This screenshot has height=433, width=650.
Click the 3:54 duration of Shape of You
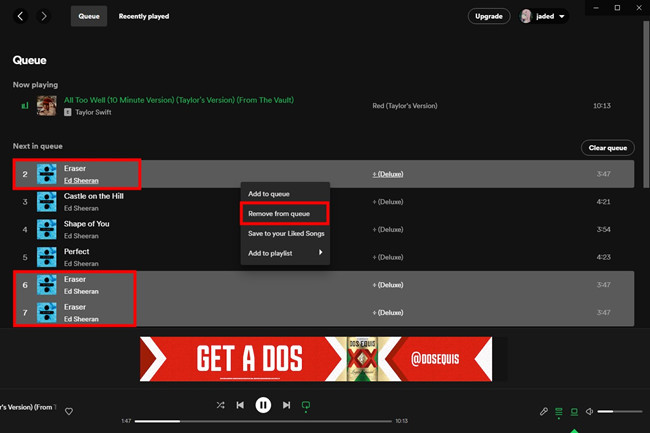coord(603,230)
